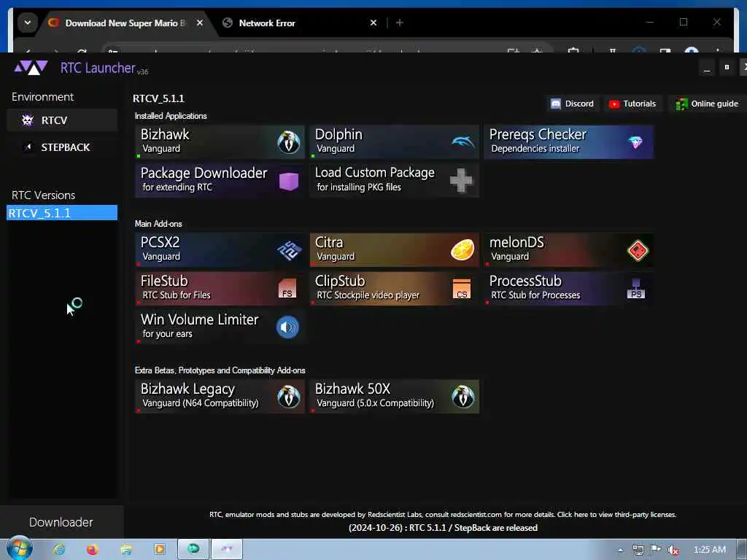This screenshot has width=747, height=560.
Task: Open Windows Explorer folder in taskbar
Action: coord(126,550)
